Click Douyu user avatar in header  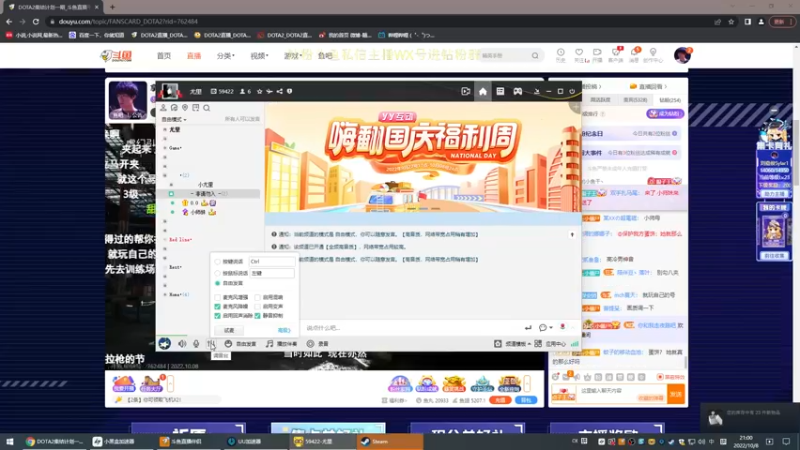tap(682, 55)
